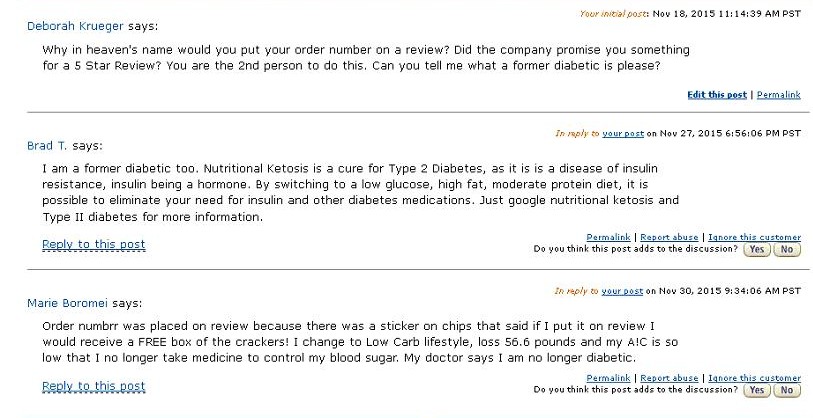This screenshot has height=418, width=813.
Task: Reply to Brad T.'s post
Action: tap(94, 244)
